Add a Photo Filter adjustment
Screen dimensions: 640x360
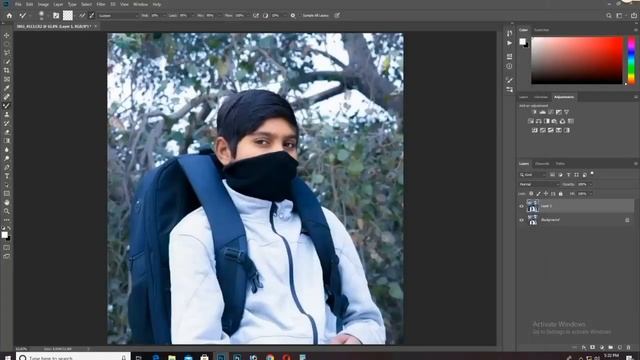tap(554, 121)
